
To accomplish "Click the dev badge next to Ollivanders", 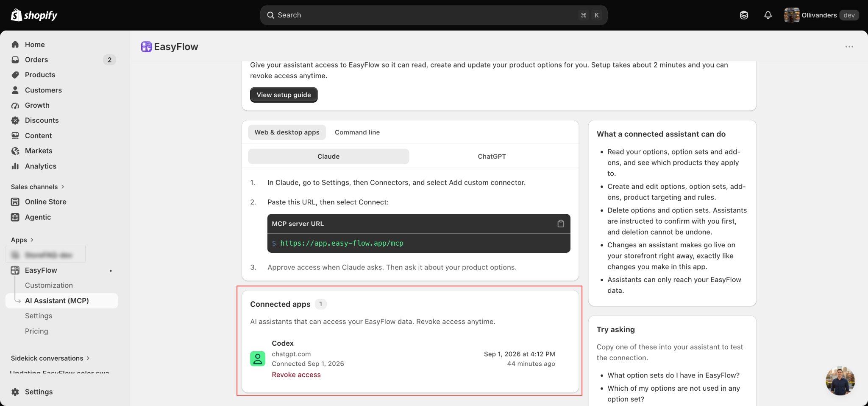I will click(849, 15).
